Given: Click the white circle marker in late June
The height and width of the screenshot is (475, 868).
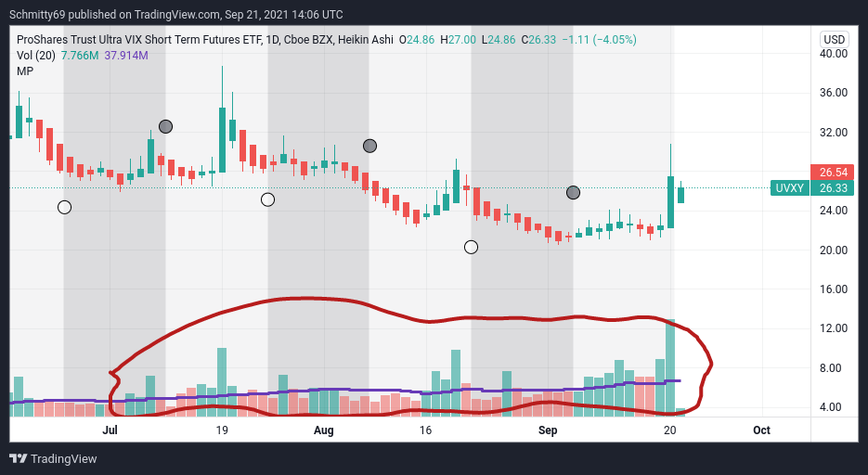Looking at the screenshot, I should point(64,208).
